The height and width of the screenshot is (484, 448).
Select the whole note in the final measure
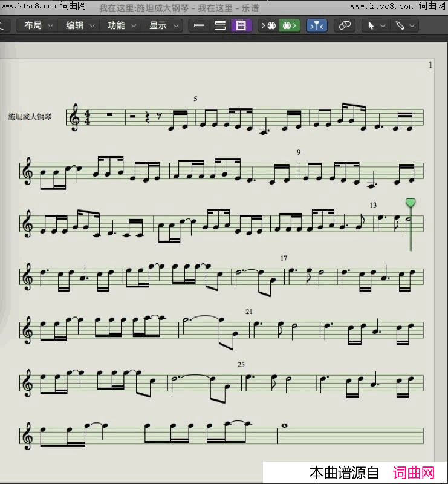tap(284, 424)
